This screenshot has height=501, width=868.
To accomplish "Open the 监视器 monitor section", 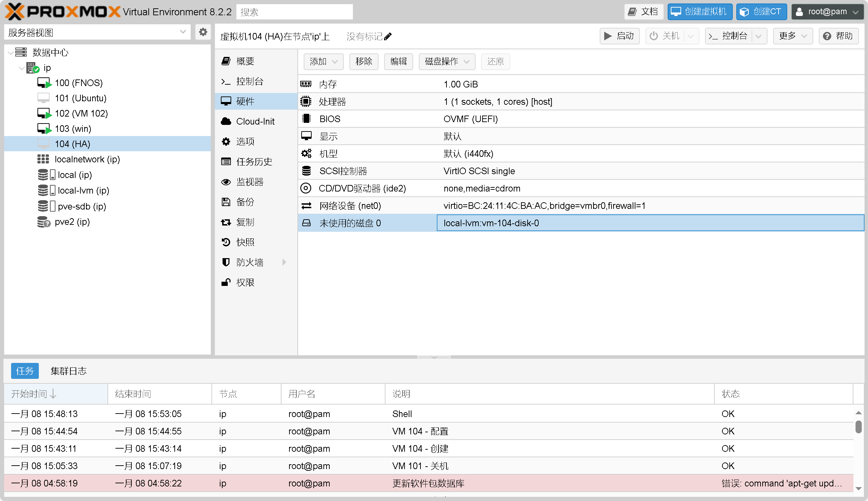I will (x=256, y=182).
